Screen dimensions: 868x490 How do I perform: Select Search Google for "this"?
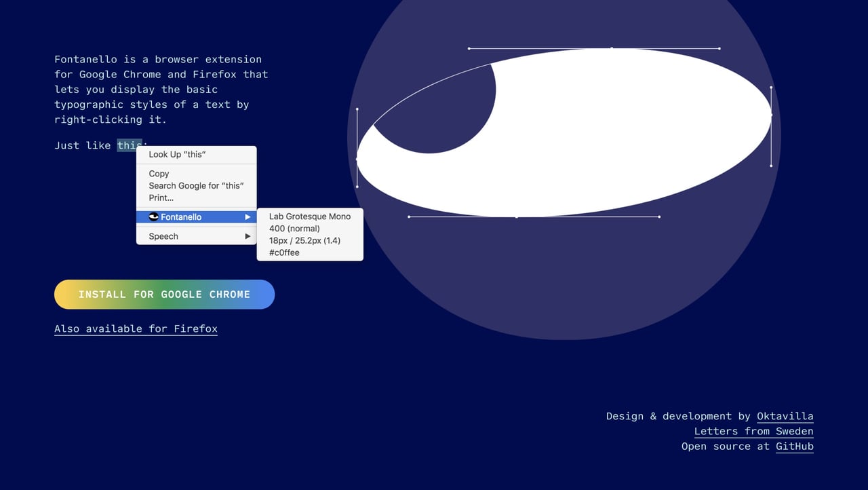tap(196, 185)
